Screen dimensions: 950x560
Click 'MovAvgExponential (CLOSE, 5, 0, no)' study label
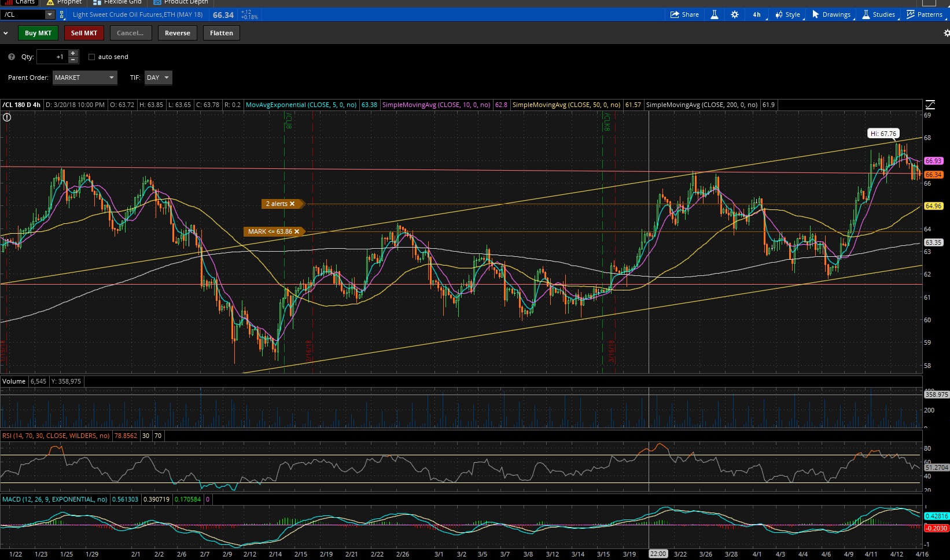(301, 105)
